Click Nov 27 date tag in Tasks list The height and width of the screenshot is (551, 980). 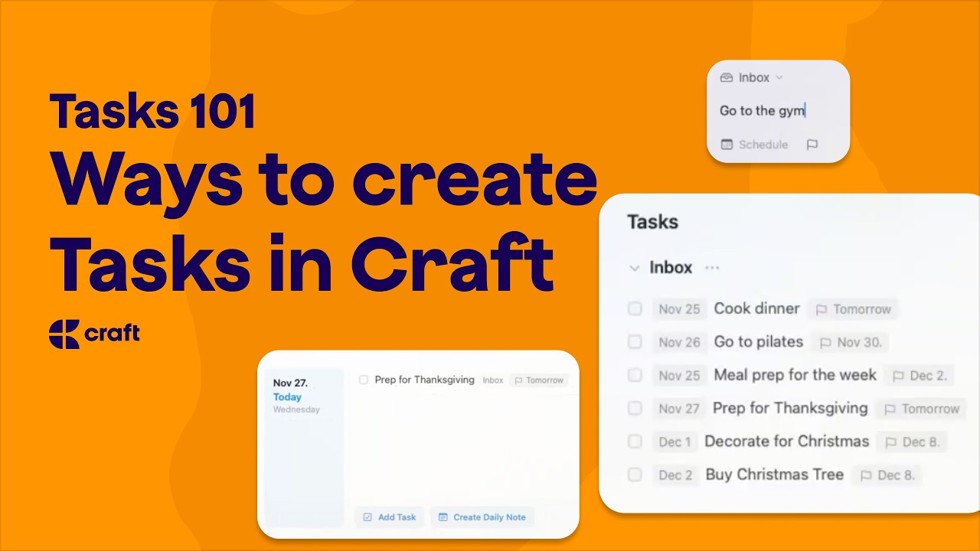[x=680, y=409]
